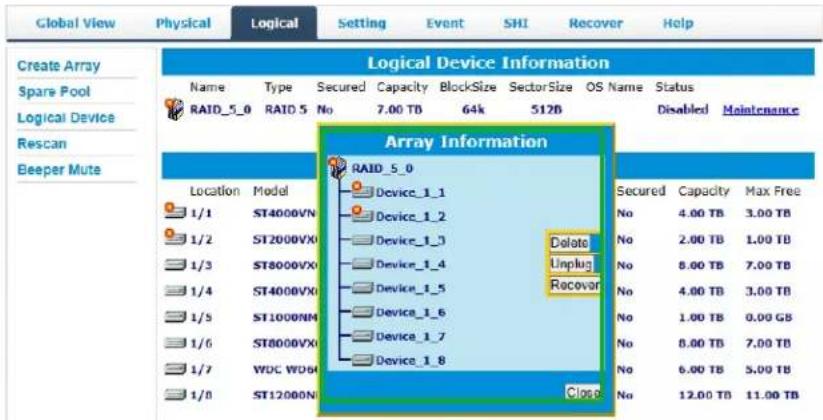The width and height of the screenshot is (823, 420).
Task: Select Device_1_4 label in array tree
Action: (x=410, y=265)
